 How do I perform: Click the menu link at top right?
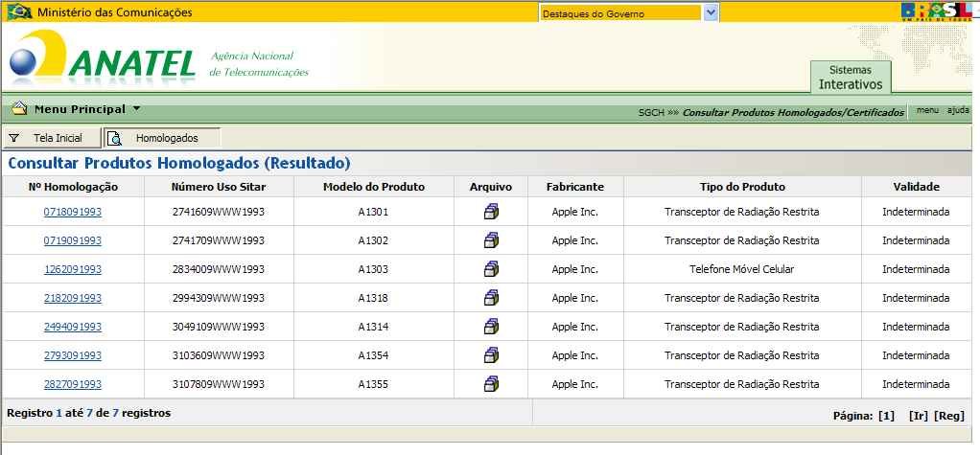tap(927, 110)
